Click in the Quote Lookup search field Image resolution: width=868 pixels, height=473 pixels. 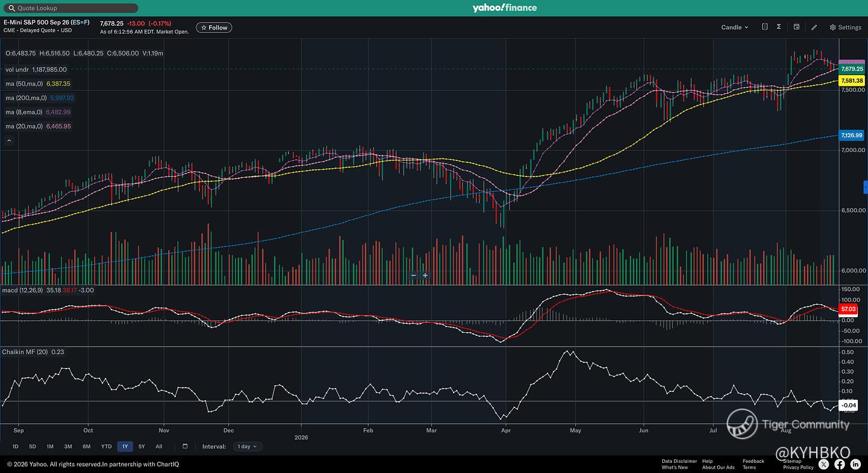click(x=71, y=8)
